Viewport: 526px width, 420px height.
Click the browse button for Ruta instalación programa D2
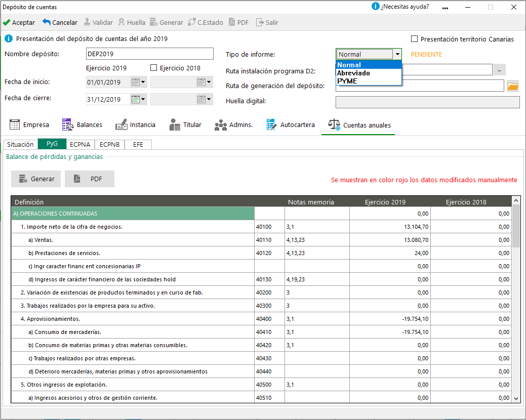499,70
